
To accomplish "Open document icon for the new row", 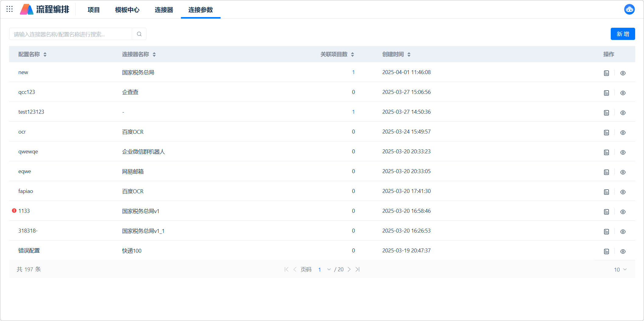I will tap(606, 73).
